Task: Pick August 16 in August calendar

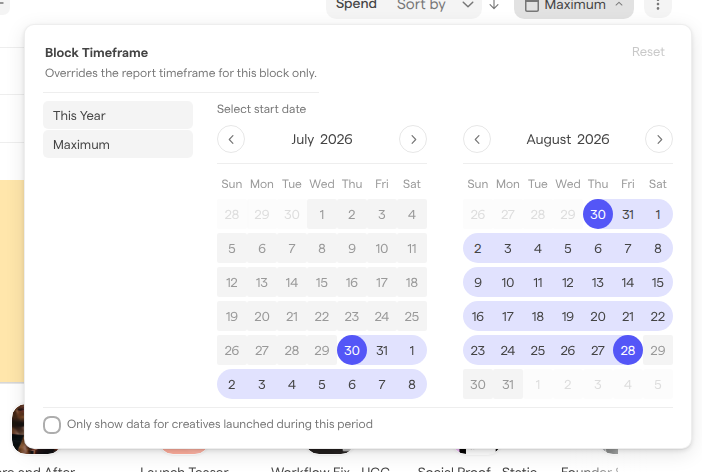Action: (478, 317)
